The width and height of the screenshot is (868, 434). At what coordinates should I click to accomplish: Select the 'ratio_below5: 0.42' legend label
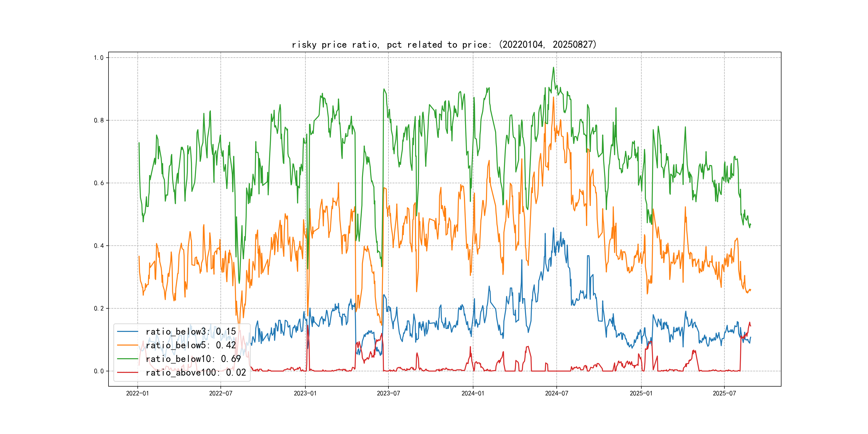(x=191, y=345)
